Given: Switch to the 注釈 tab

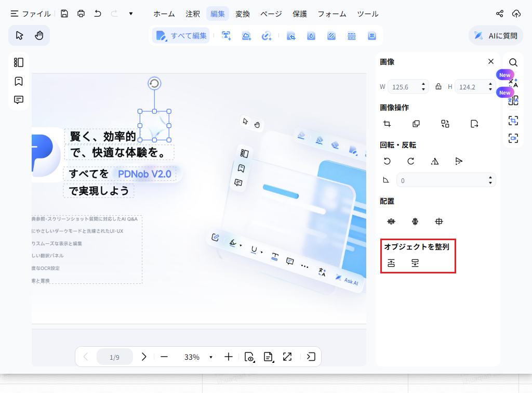Looking at the screenshot, I should tap(192, 14).
